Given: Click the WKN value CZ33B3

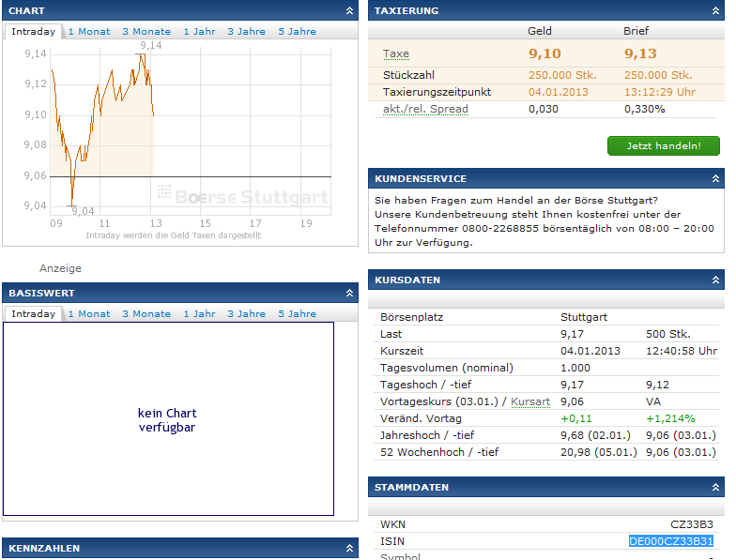Looking at the screenshot, I should [x=691, y=524].
